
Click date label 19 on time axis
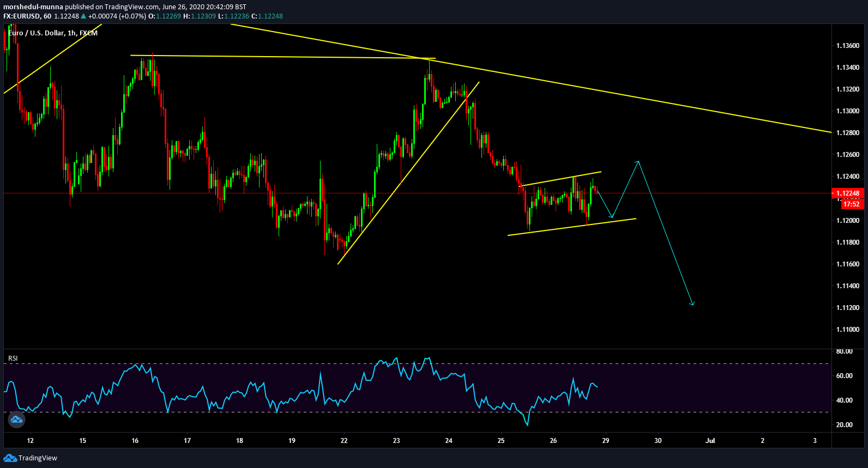pos(292,441)
